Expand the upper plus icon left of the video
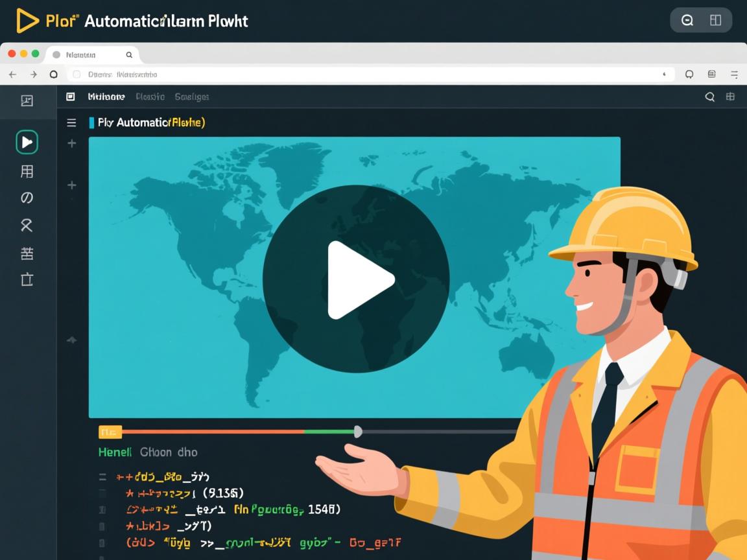Image resolution: width=747 pixels, height=560 pixels. [72, 143]
